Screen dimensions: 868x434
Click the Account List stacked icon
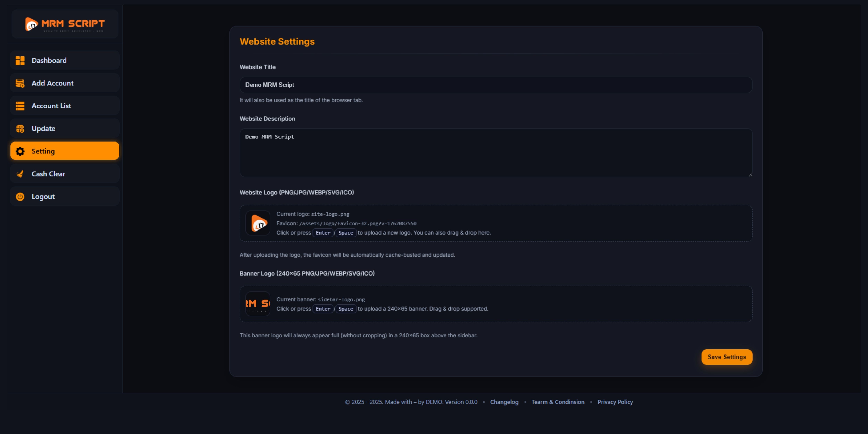click(x=20, y=106)
